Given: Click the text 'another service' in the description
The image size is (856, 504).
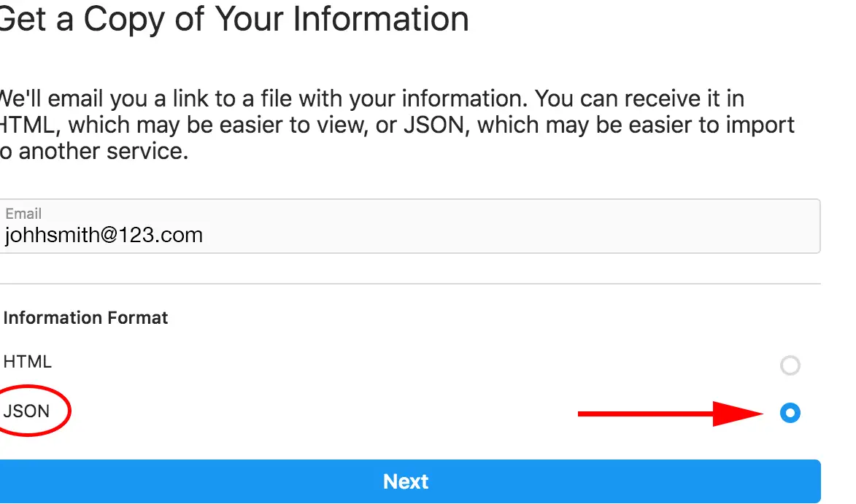Looking at the screenshot, I should click(104, 151).
